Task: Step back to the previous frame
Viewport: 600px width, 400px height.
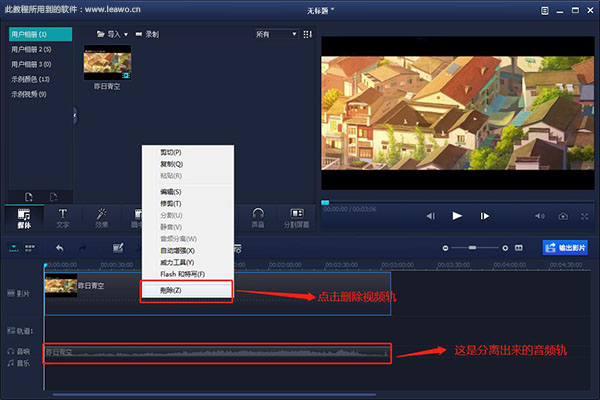Action: [x=430, y=216]
